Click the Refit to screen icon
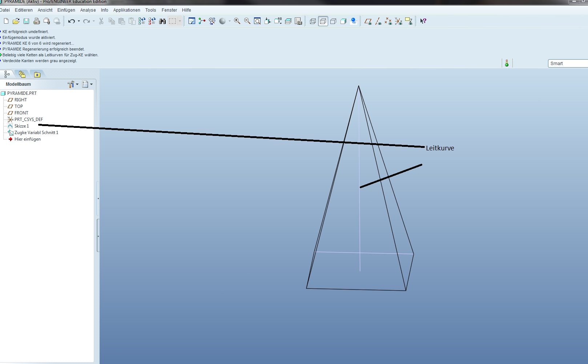Screen dimensions: 588x364 tap(257, 21)
